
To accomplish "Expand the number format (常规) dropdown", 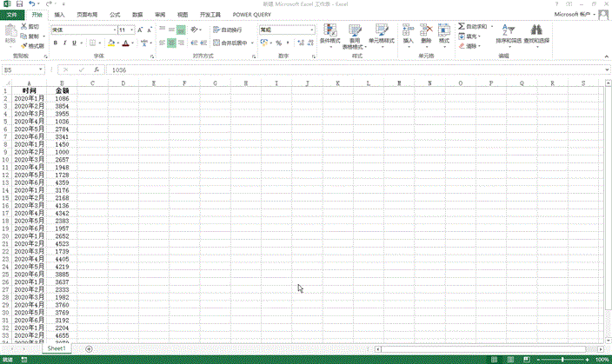I will pyautogui.click(x=312, y=30).
